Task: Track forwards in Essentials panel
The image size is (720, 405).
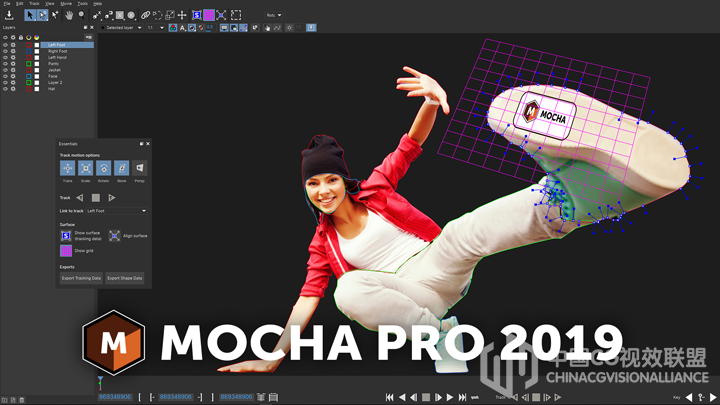Action: [112, 198]
